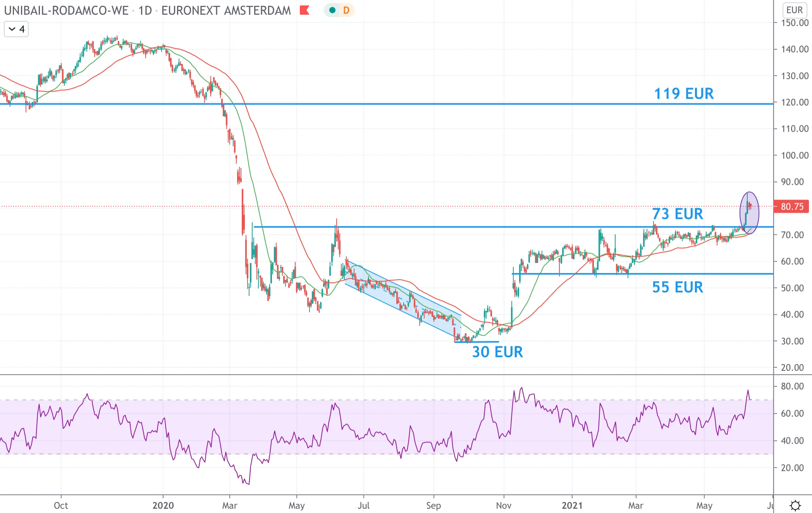Screen dimensions: 812x513
Task: Click the 120 horizontal blue resistance line
Action: tap(387, 104)
